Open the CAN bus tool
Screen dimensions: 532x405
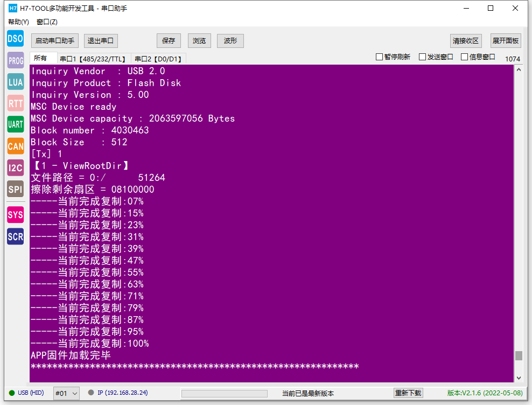point(16,146)
